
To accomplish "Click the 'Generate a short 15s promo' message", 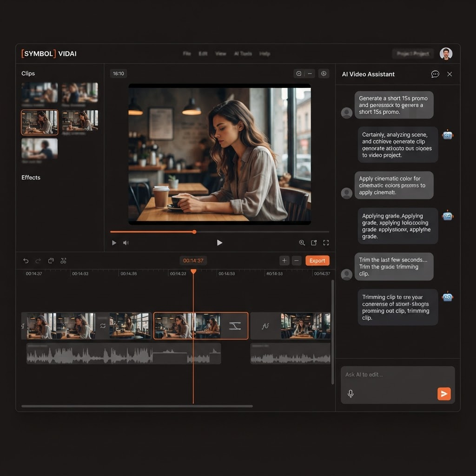I will point(394,105).
